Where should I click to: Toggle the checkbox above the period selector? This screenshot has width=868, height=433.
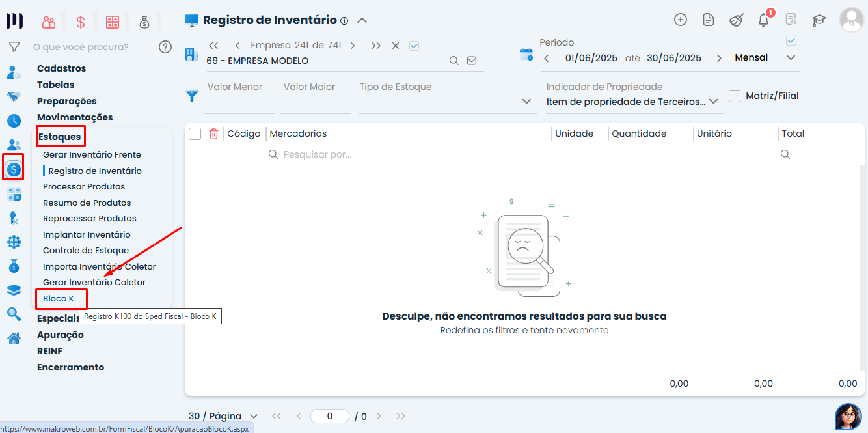(791, 40)
